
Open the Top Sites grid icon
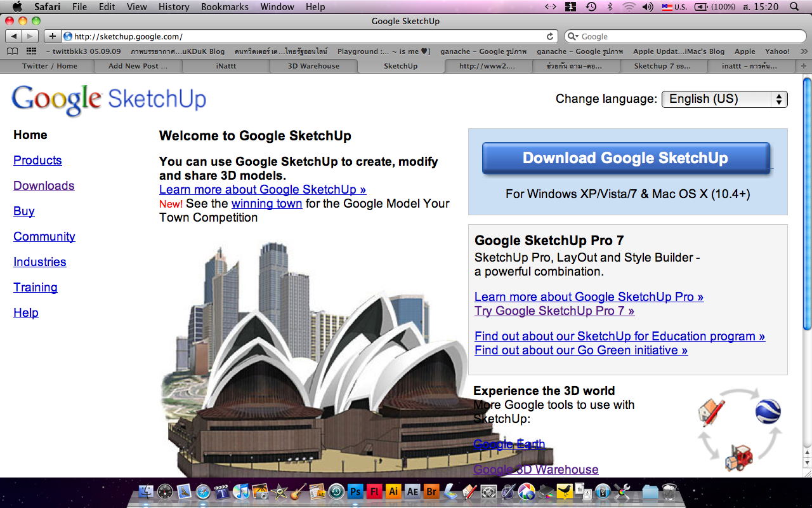point(31,51)
